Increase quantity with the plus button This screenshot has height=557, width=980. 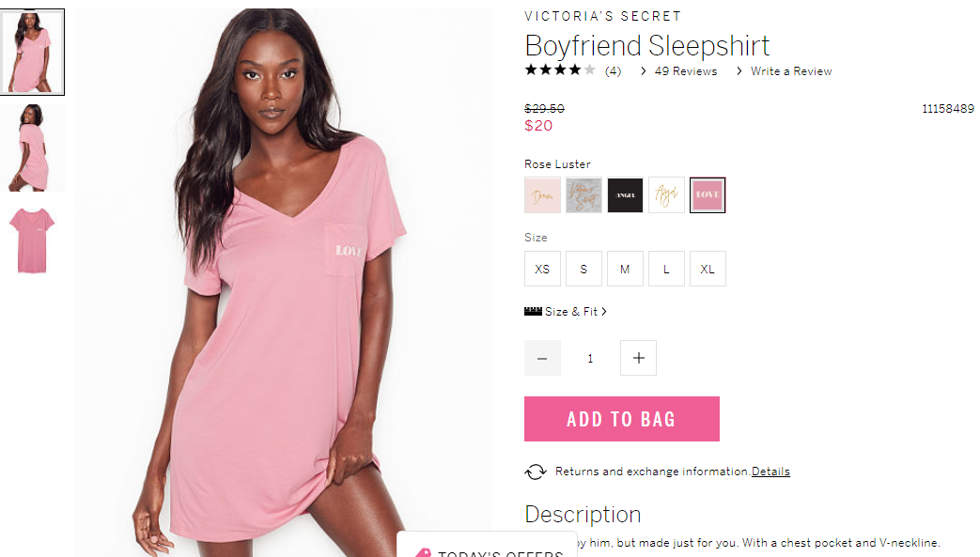pos(638,358)
